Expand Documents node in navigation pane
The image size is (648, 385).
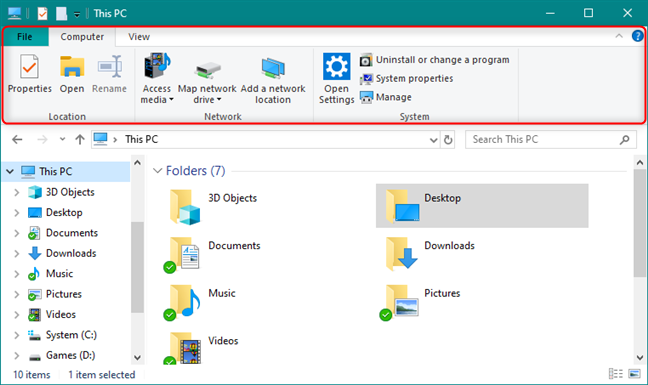17,233
